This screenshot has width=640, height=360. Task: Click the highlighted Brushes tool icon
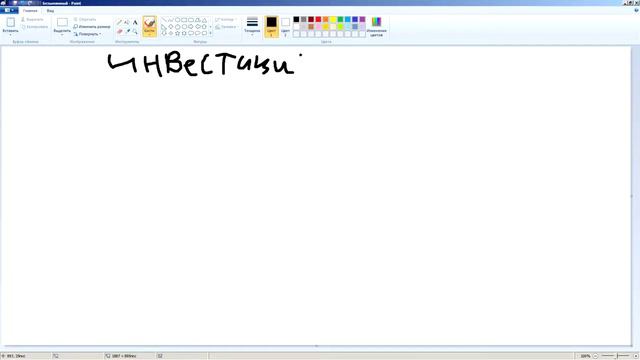click(149, 23)
